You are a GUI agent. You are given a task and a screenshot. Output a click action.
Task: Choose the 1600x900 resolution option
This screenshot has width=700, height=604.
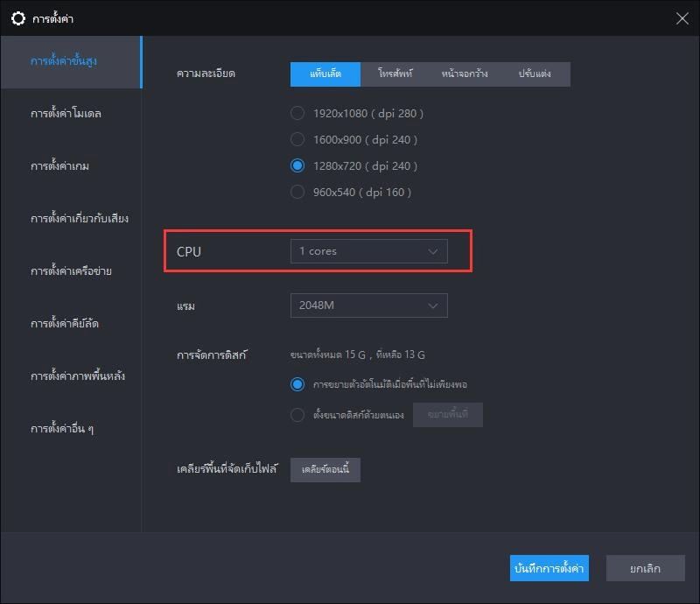(297, 139)
